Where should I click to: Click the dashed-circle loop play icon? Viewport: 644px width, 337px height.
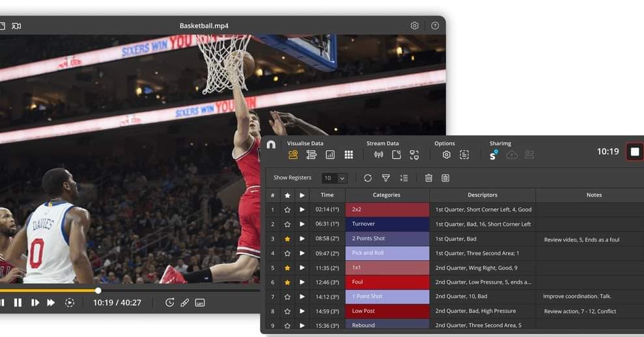(70, 303)
